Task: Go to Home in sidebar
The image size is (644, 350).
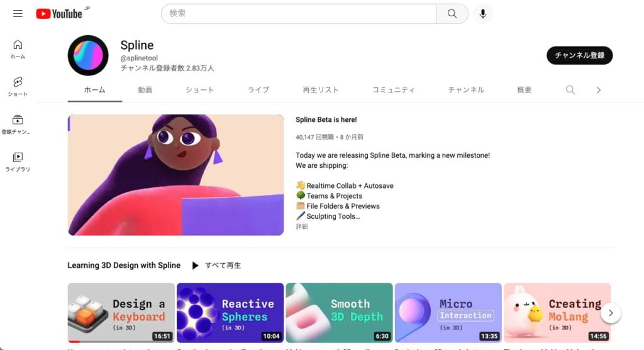Action: 18,49
